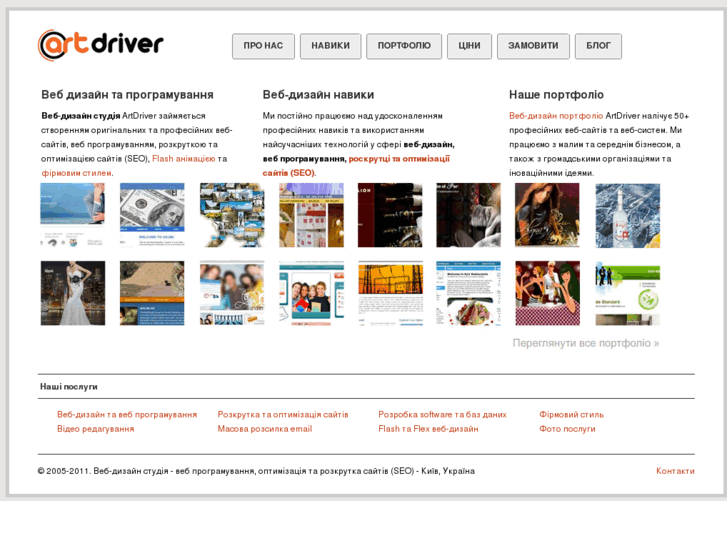Open the illustrated cafe women thumbnail

(x=548, y=293)
